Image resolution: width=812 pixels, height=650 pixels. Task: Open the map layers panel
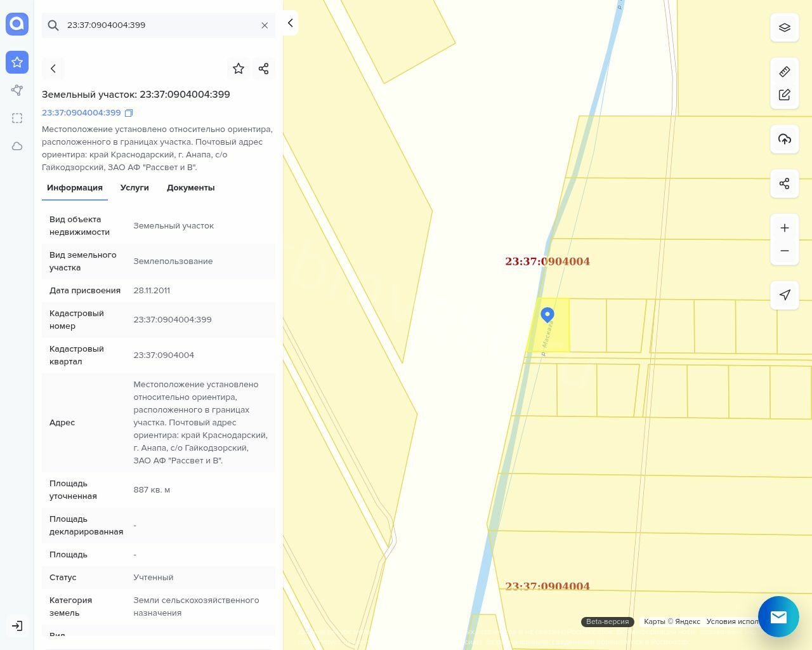tap(785, 28)
